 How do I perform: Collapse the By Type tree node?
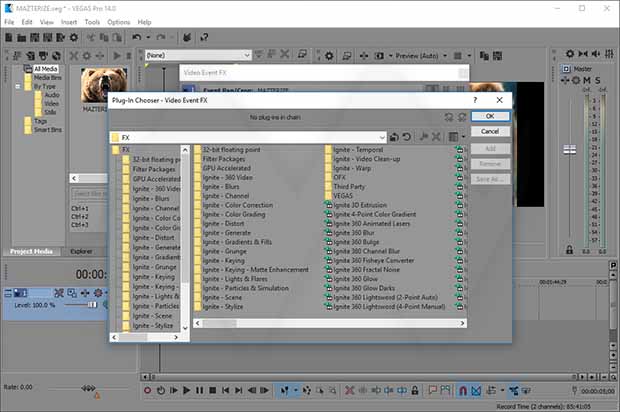click(x=18, y=86)
